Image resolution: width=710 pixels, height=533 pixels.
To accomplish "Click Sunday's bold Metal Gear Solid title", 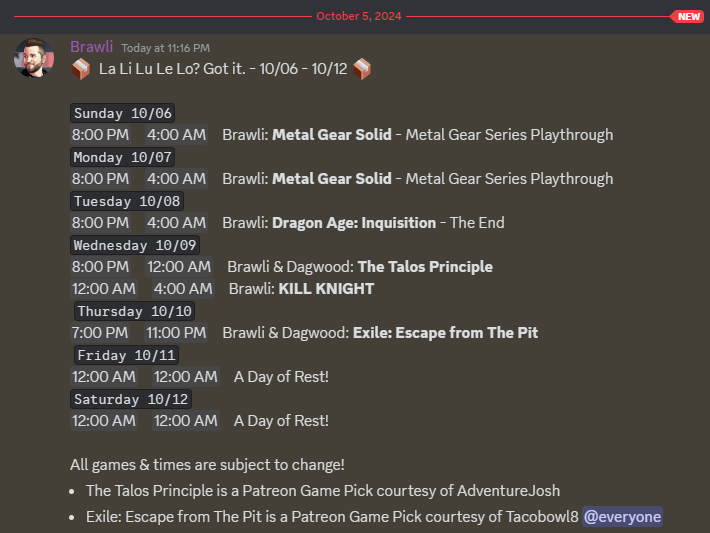I will tap(331, 135).
